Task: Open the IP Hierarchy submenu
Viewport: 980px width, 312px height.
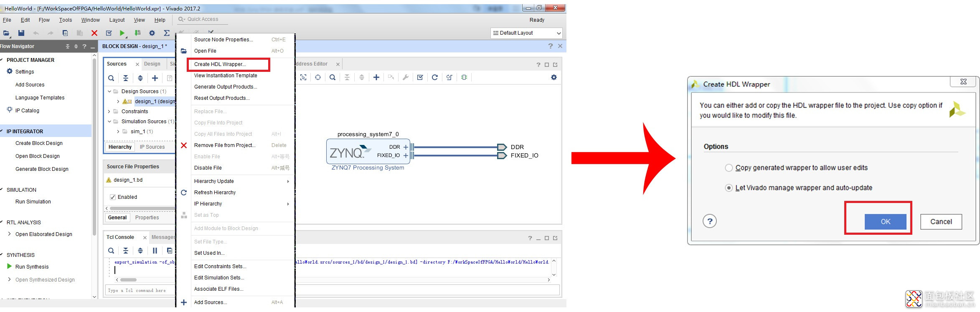Action: pos(242,204)
